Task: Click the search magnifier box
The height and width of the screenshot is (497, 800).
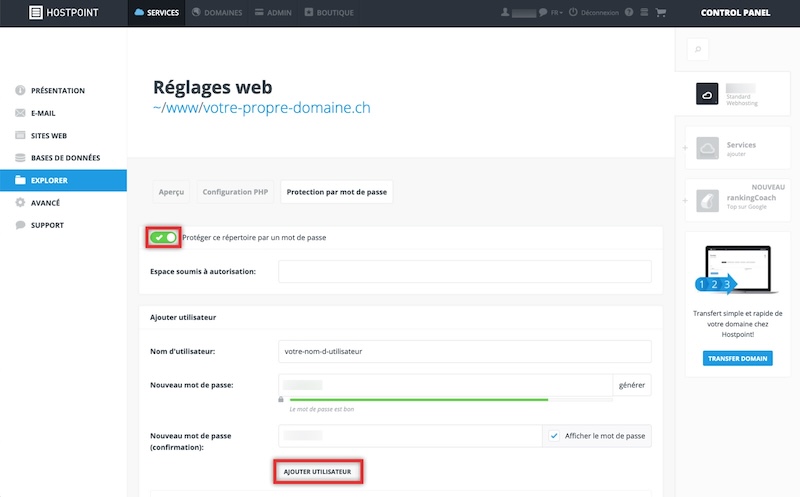Action: coord(697,49)
